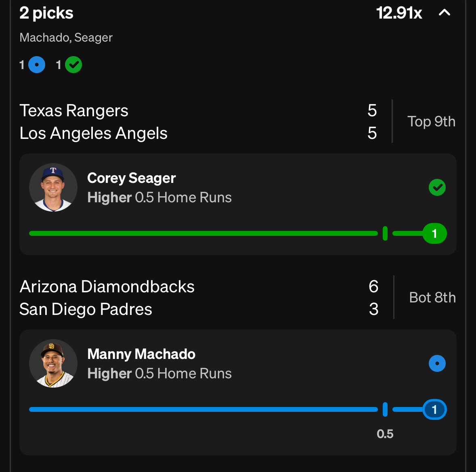The height and width of the screenshot is (472, 476).
Task: Click Manny Machado's blue live status icon
Action: click(437, 363)
